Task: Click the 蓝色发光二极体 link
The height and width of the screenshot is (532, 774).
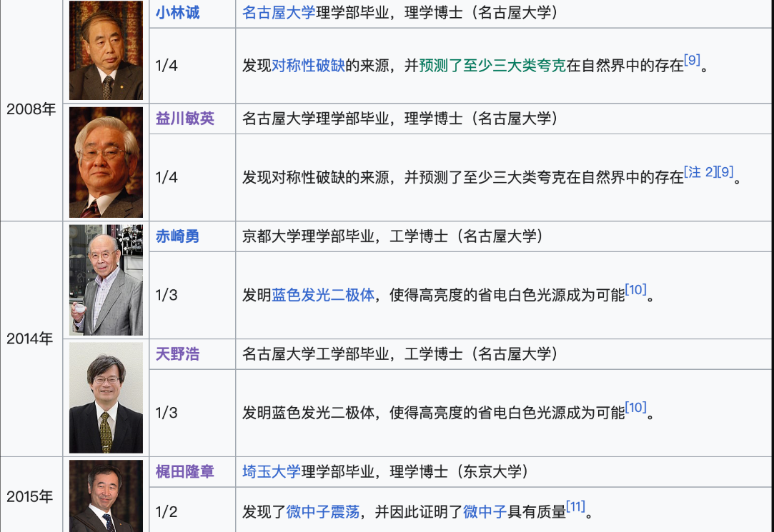Action: [323, 295]
